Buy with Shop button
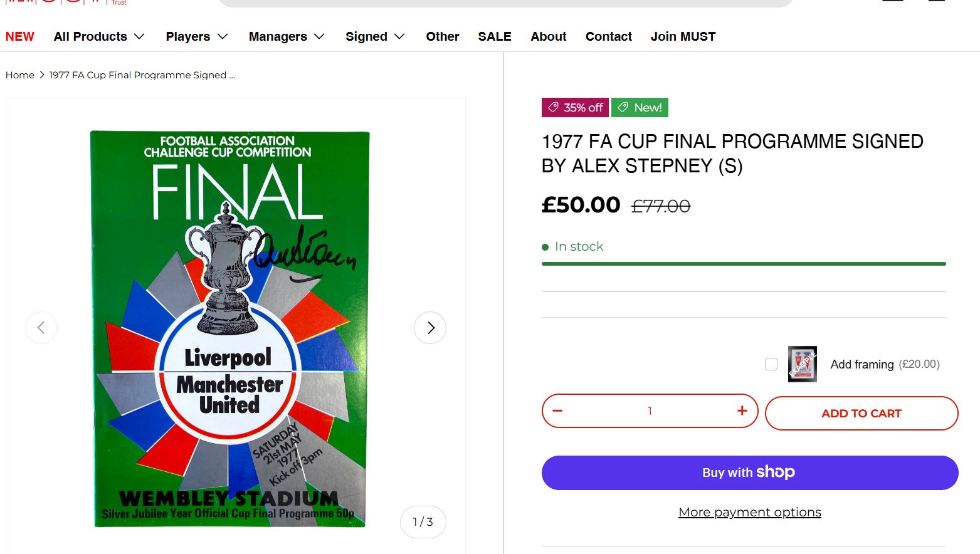This screenshot has height=554, width=980. coord(749,473)
